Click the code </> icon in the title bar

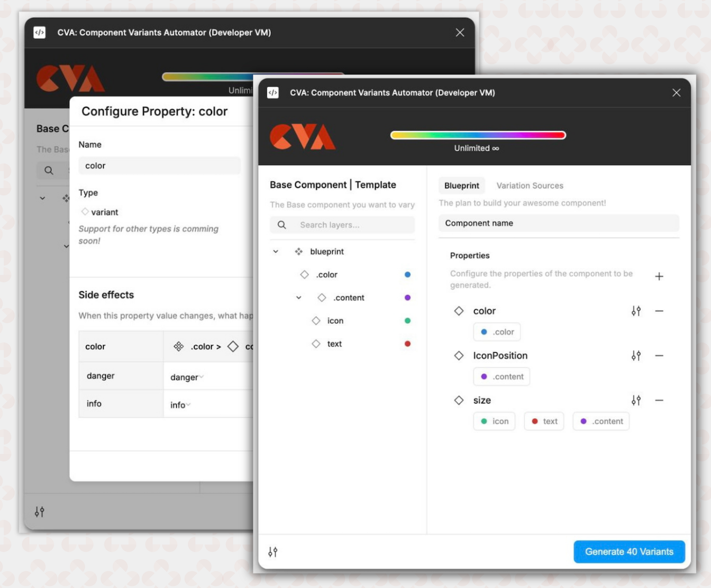[x=273, y=93]
